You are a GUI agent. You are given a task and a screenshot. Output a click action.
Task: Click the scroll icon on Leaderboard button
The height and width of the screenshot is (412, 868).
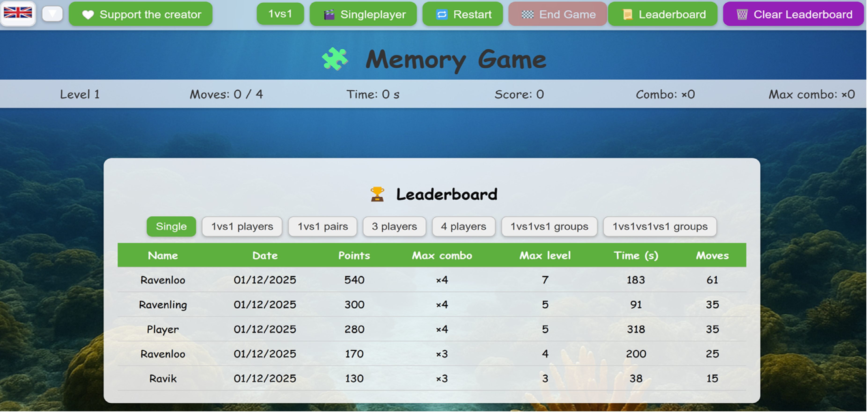tap(627, 15)
